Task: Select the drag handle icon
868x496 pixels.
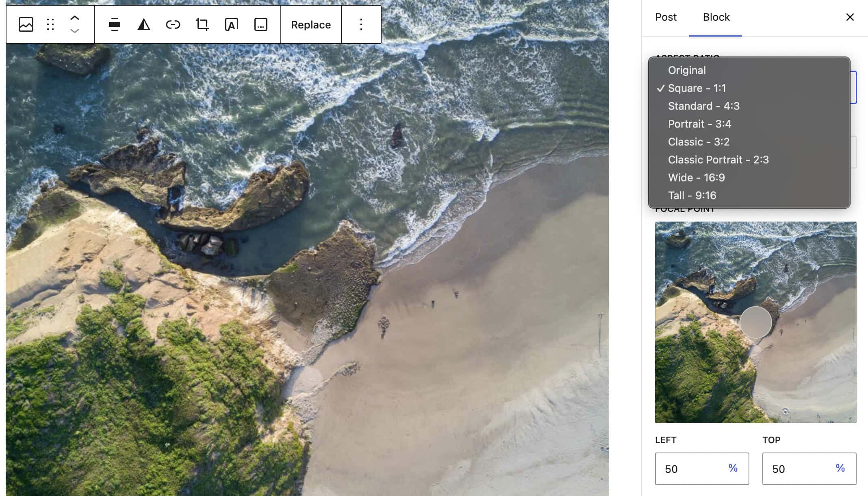Action: coord(50,24)
